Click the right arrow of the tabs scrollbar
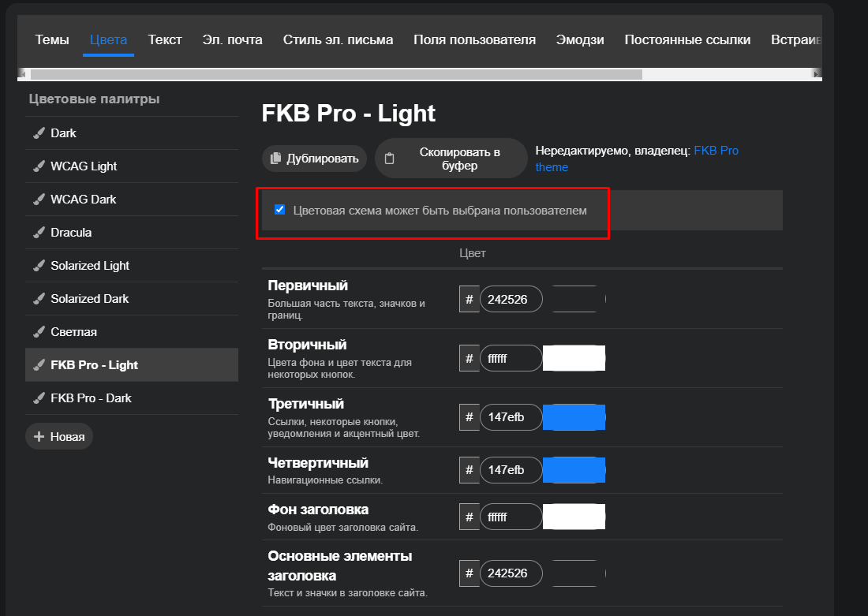The image size is (868, 616). [817, 74]
